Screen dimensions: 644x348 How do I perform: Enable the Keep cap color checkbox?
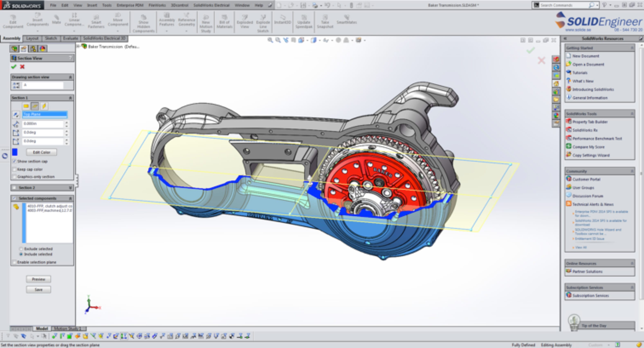[15, 169]
